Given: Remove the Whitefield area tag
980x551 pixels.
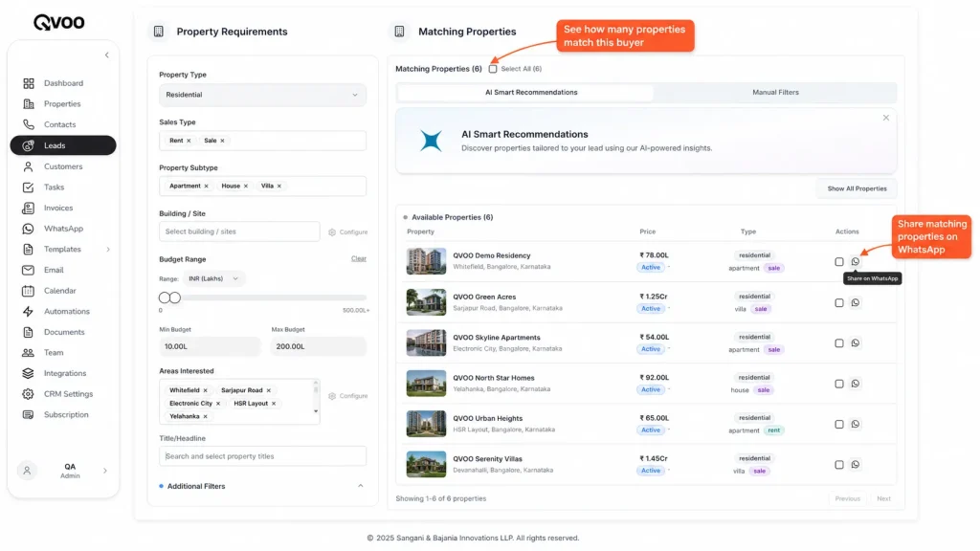Looking at the screenshot, I should click(x=205, y=390).
